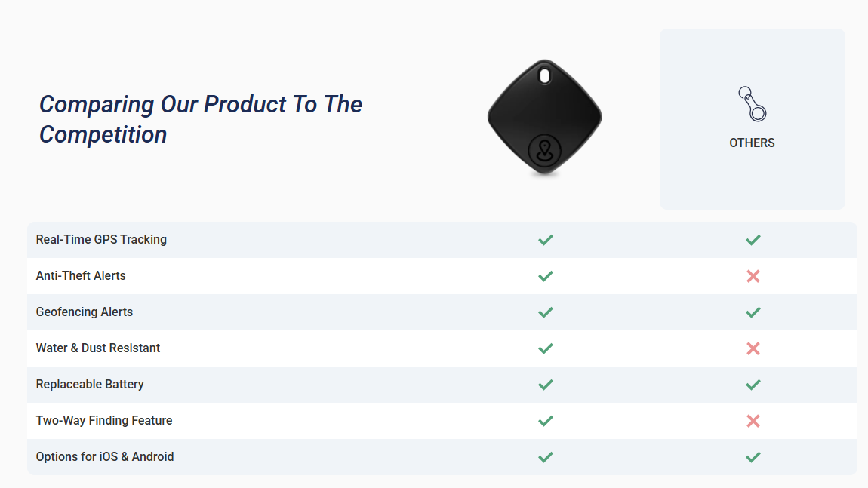Click Others' Real-Time GPS Tracking checkmark
The image size is (868, 488).
(753, 240)
